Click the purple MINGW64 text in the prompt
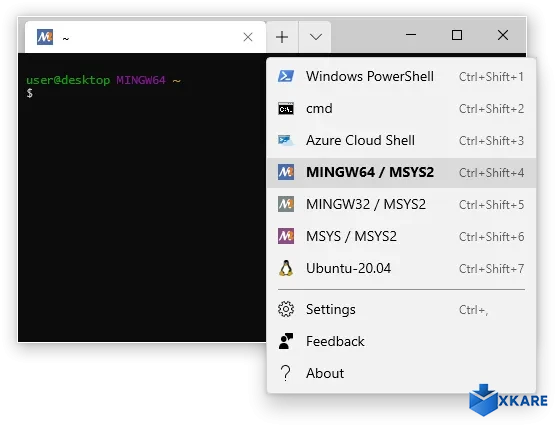 pyautogui.click(x=141, y=80)
